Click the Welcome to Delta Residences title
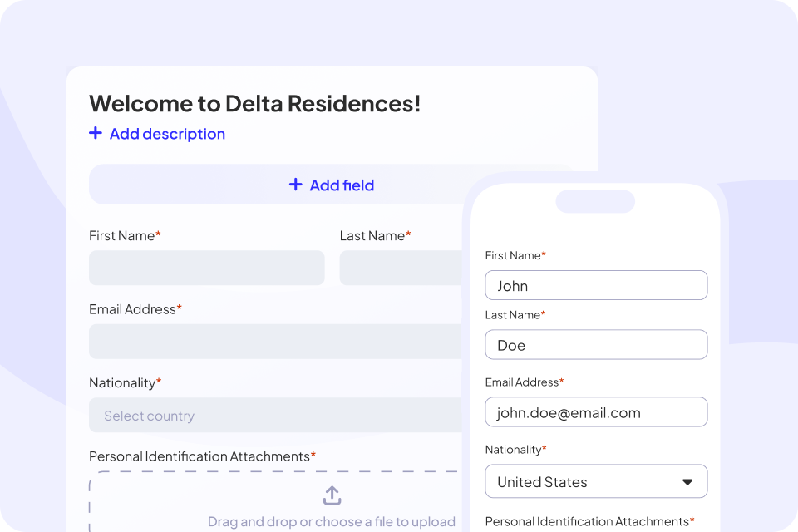This screenshot has height=532, width=798. [x=255, y=104]
